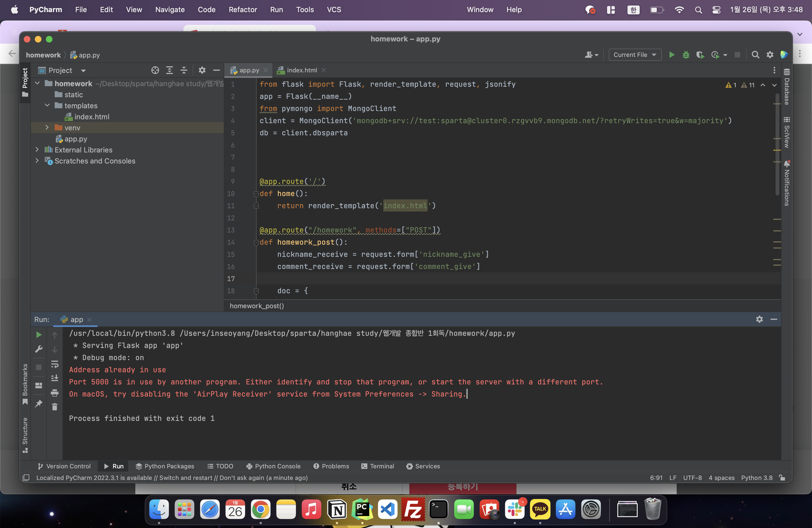Collapse the templates folder
Viewport: 812px width, 528px height.
click(48, 105)
